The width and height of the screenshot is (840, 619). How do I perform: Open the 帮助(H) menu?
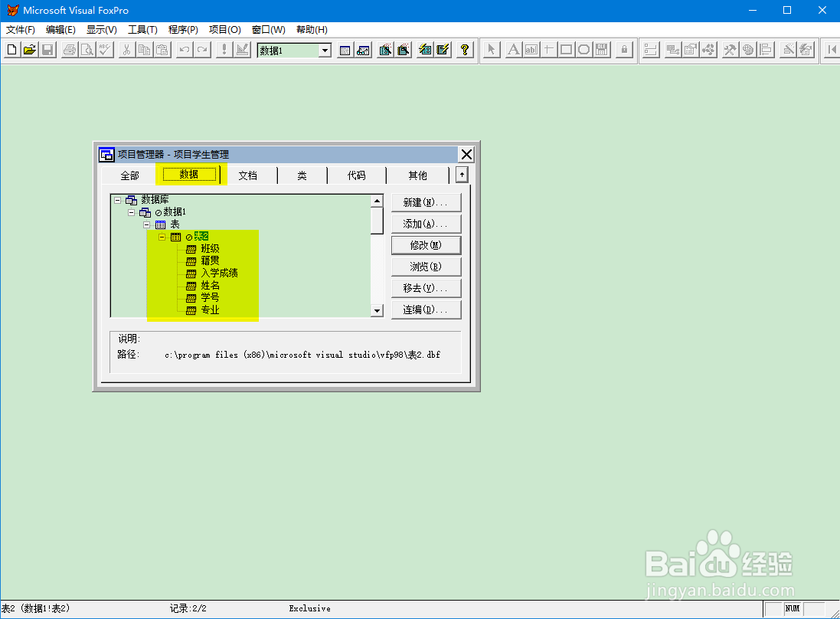[312, 29]
